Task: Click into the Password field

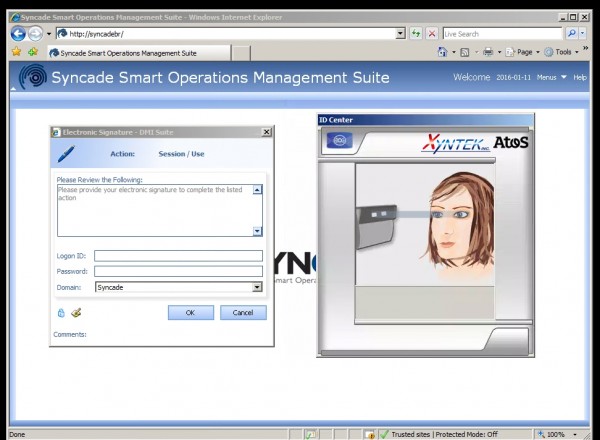Action: (178, 271)
